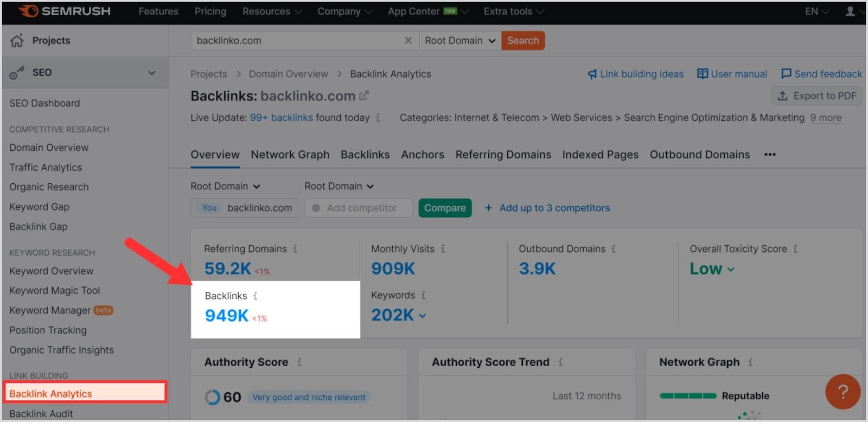Open the Link building ideas link

click(636, 74)
